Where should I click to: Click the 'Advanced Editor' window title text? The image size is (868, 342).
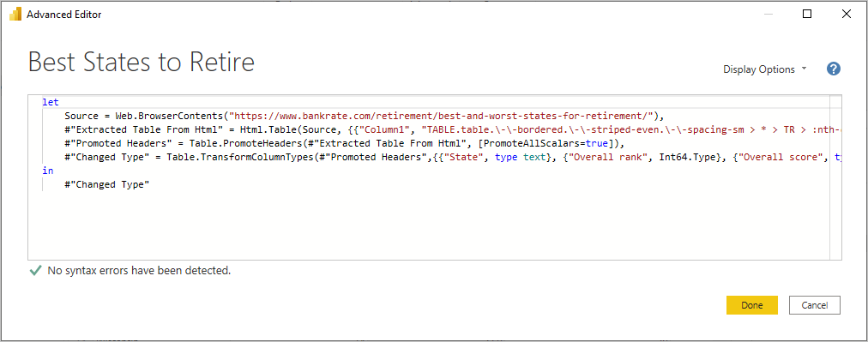[x=64, y=15]
